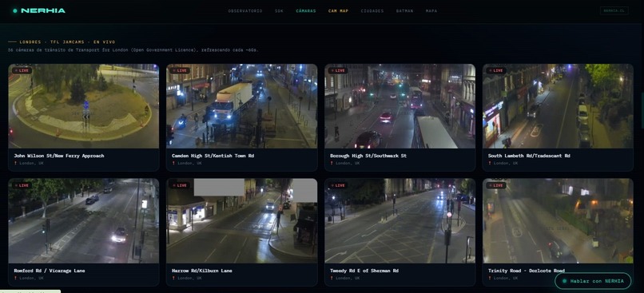Click the description text about 36 cámaras de tránsito

pyautogui.click(x=133, y=50)
